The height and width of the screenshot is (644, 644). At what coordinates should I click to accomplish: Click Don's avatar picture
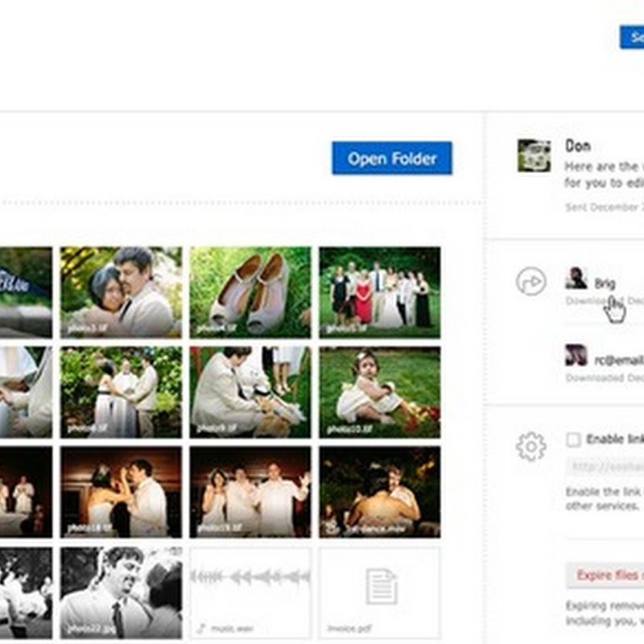(x=534, y=155)
